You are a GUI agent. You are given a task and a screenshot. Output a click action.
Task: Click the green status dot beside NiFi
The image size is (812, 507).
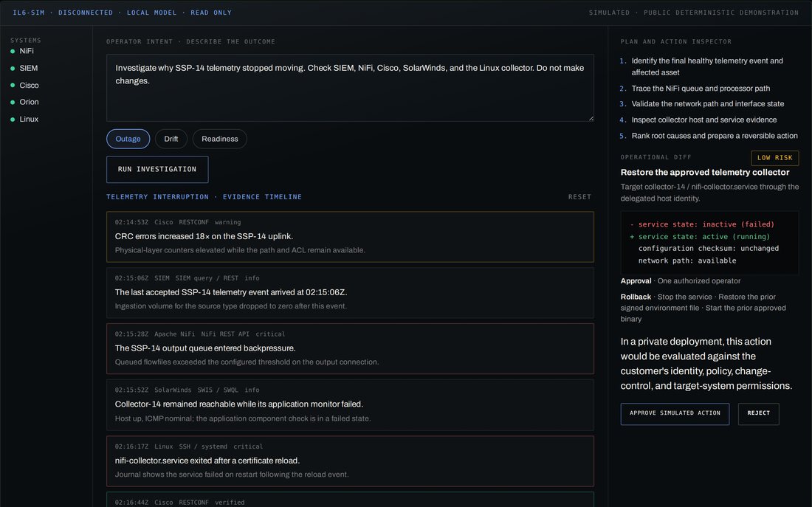(13, 51)
